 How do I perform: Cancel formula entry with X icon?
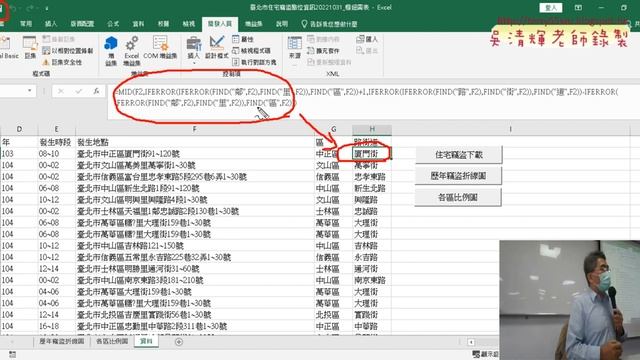click(61, 91)
